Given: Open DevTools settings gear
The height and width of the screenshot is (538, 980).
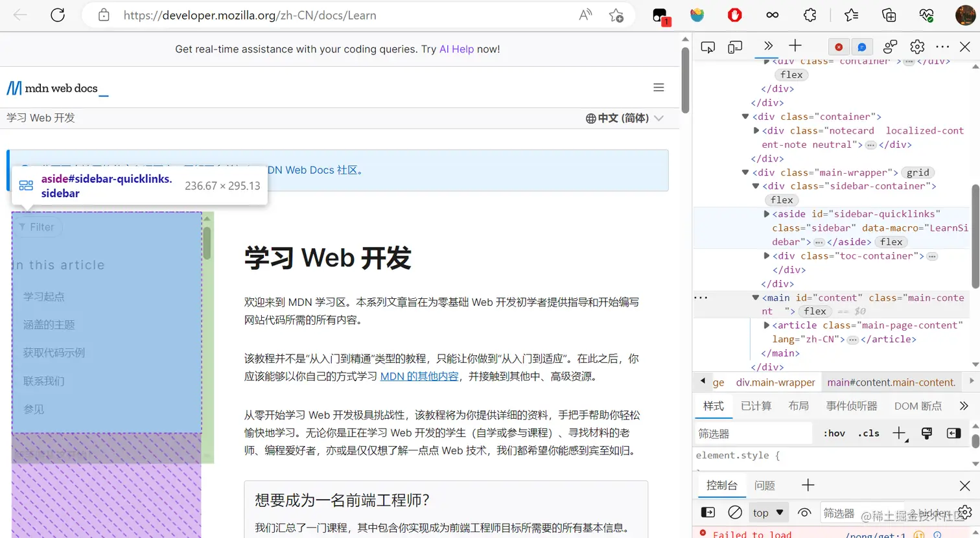Looking at the screenshot, I should pos(917,47).
